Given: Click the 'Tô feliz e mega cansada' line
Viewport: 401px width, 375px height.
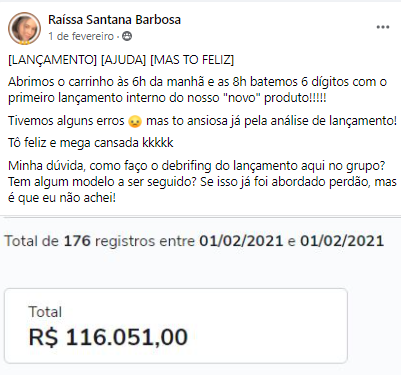Looking at the screenshot, I should pos(91,143).
